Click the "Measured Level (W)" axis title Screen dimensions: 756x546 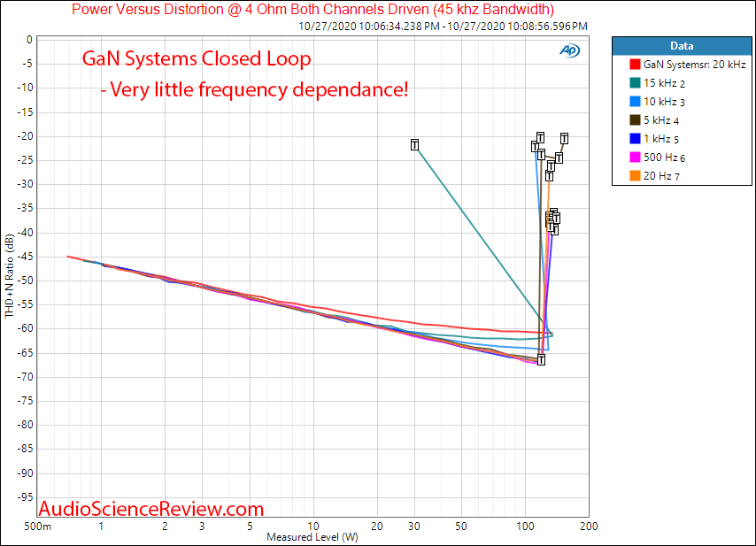click(312, 537)
